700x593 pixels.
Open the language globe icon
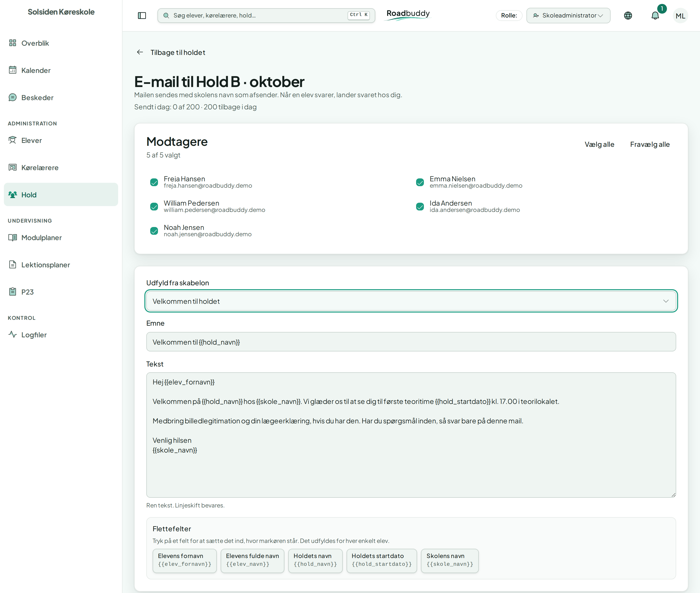(628, 16)
